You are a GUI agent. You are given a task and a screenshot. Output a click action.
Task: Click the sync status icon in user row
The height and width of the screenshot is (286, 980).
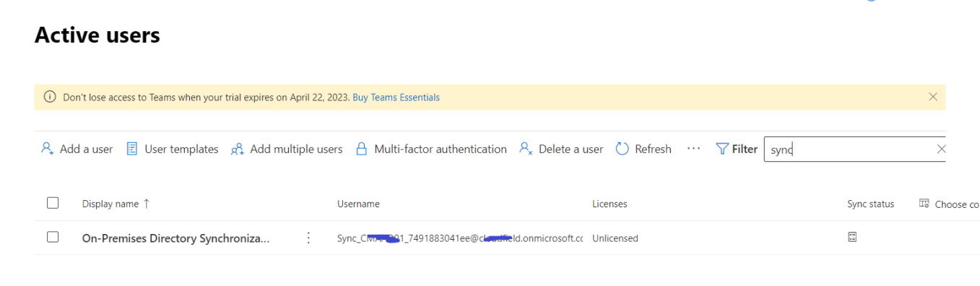click(x=852, y=237)
